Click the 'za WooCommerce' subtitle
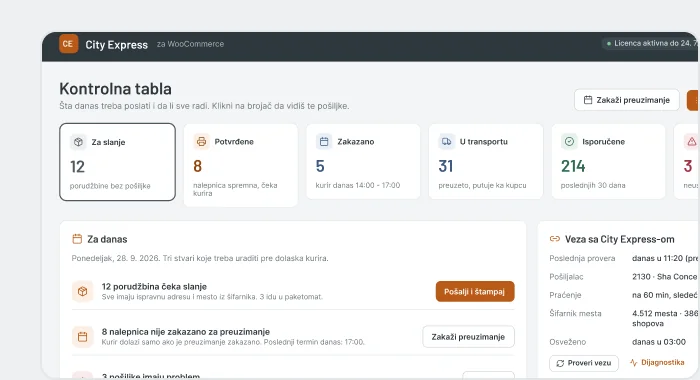The width and height of the screenshot is (700, 380). click(x=190, y=44)
